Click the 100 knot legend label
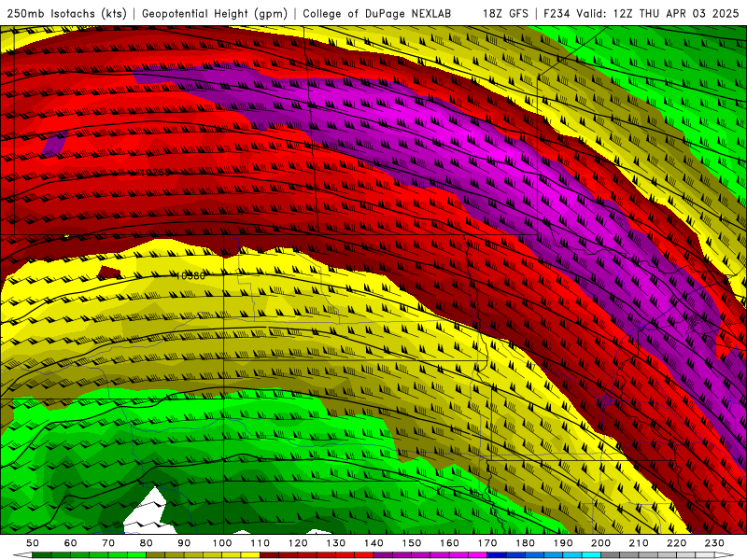 (x=222, y=543)
